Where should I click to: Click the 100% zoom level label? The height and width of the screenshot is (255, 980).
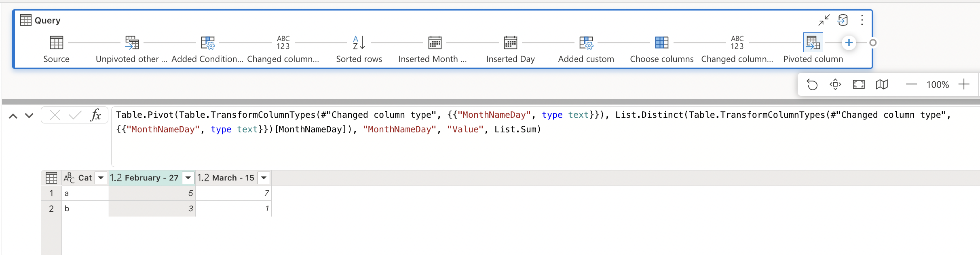tap(938, 85)
